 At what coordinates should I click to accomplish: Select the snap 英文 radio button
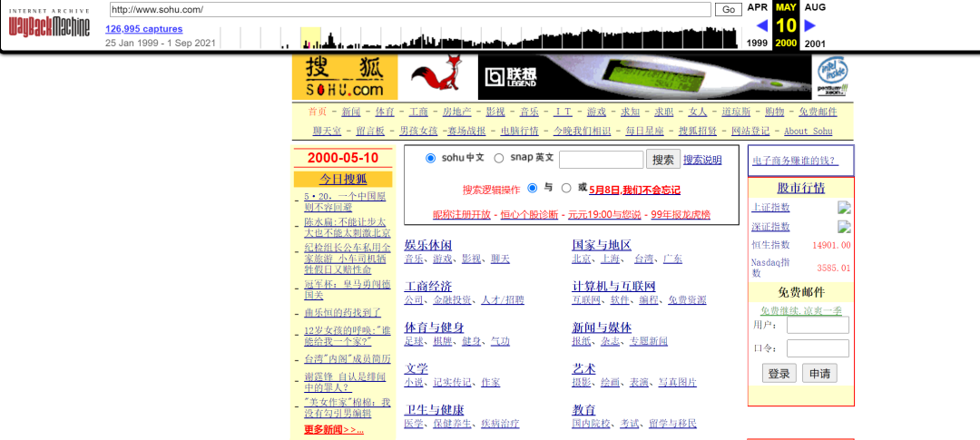499,159
